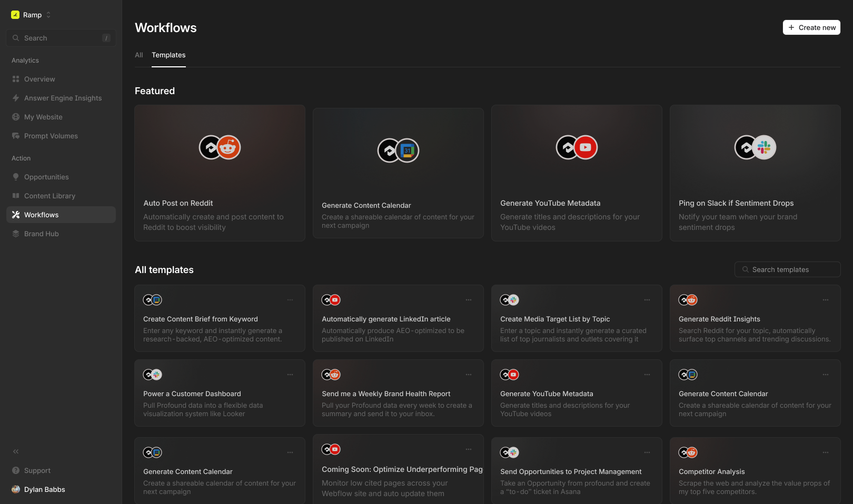Open more options for Competitor Analysis
This screenshot has height=504, width=853.
point(826,452)
